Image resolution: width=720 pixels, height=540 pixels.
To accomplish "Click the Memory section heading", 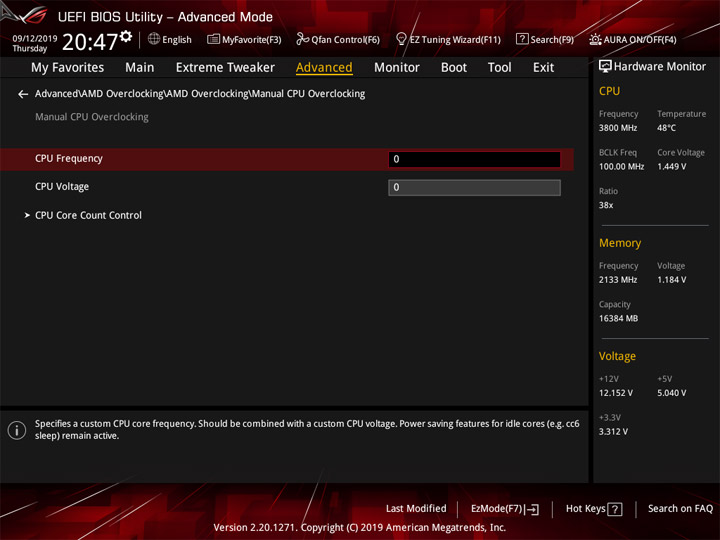I will click(620, 243).
